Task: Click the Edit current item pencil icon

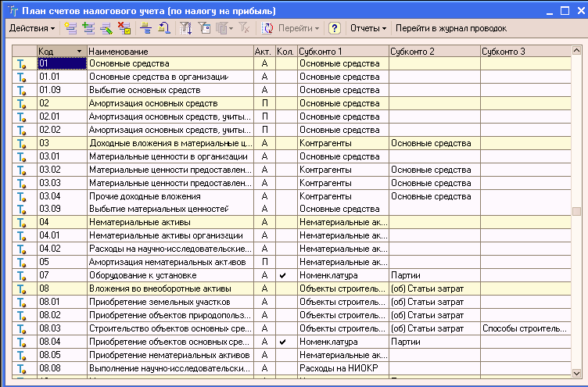Action: pos(106,28)
